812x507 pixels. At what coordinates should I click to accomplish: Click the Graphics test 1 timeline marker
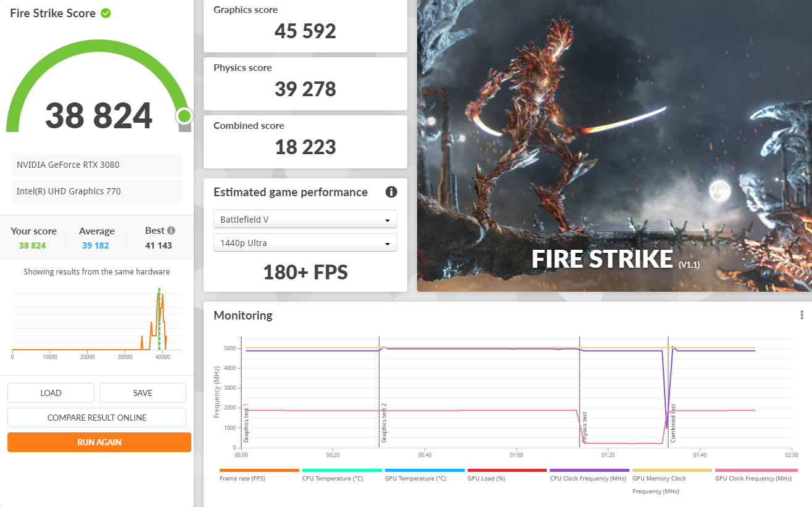[x=246, y=423]
